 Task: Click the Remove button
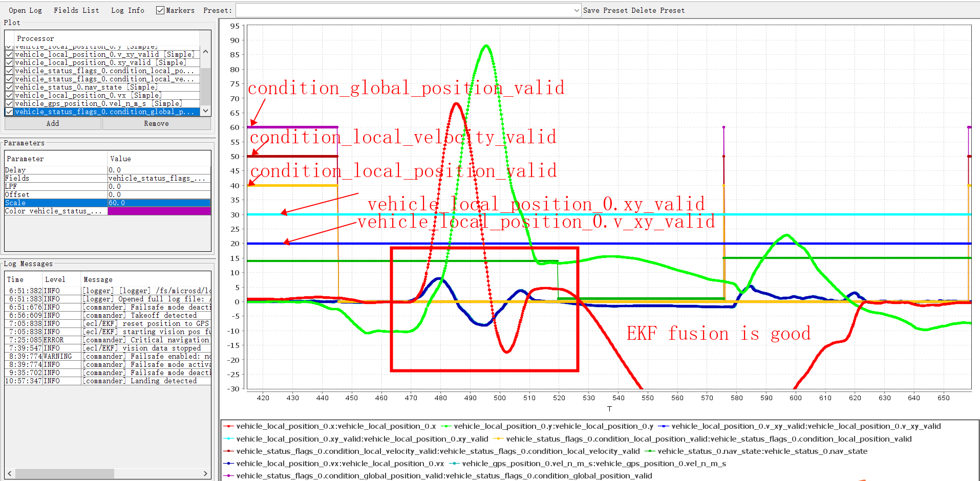click(x=156, y=123)
